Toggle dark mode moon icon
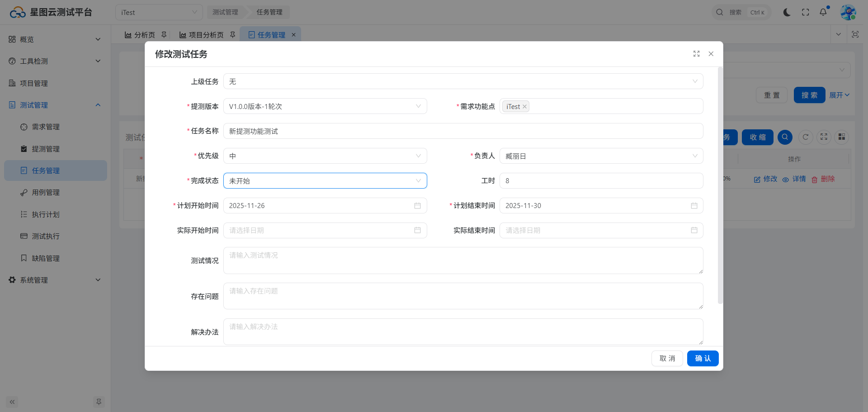 (787, 12)
